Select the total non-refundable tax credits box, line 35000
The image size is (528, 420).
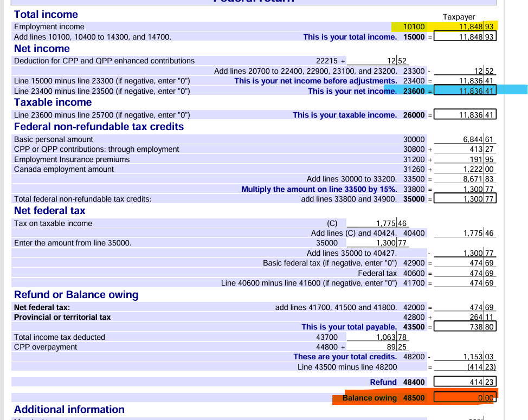(465, 199)
